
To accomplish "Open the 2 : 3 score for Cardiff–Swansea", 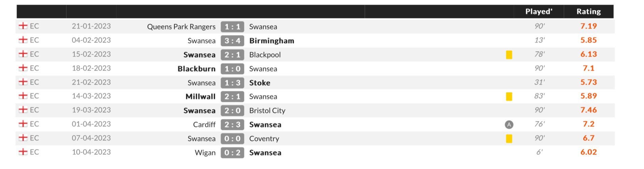I will point(232,125).
